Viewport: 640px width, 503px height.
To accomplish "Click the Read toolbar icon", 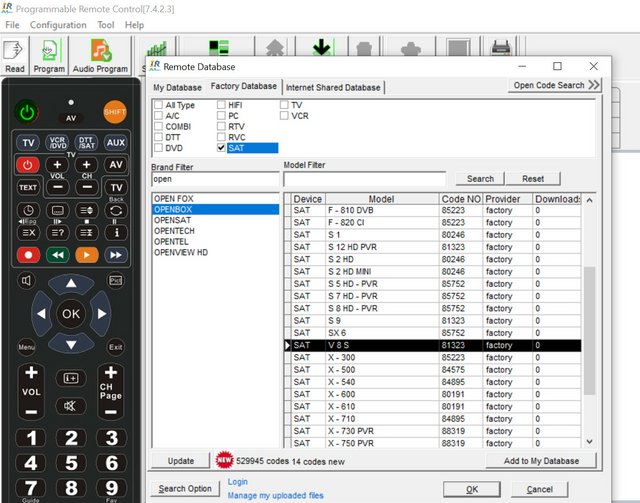I will [15, 56].
